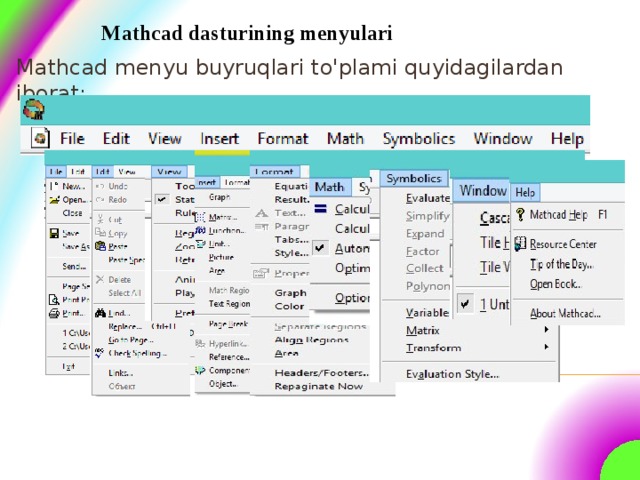Select 'Options' in the Math menu
Viewport: 640px width, 480px height.
pyautogui.click(x=352, y=298)
